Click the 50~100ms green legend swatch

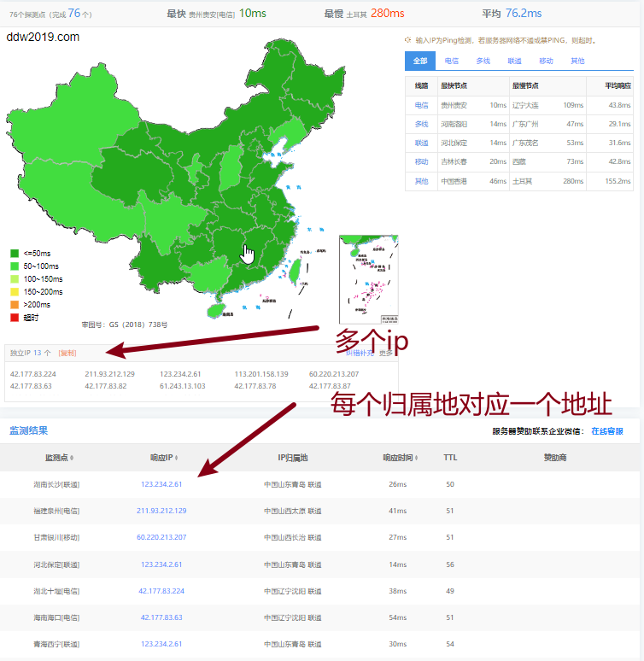15,266
